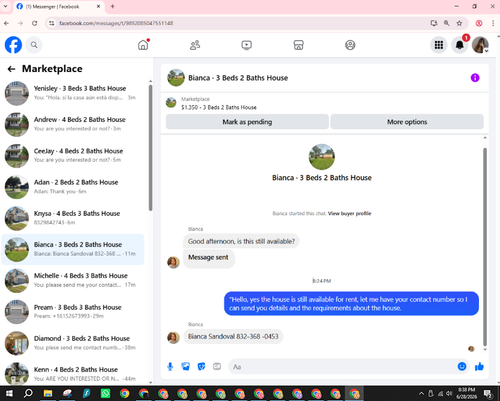The image size is (500, 401).
Task: Open Andrew - 4 Beds 2 Baths House chat
Action: point(73,124)
